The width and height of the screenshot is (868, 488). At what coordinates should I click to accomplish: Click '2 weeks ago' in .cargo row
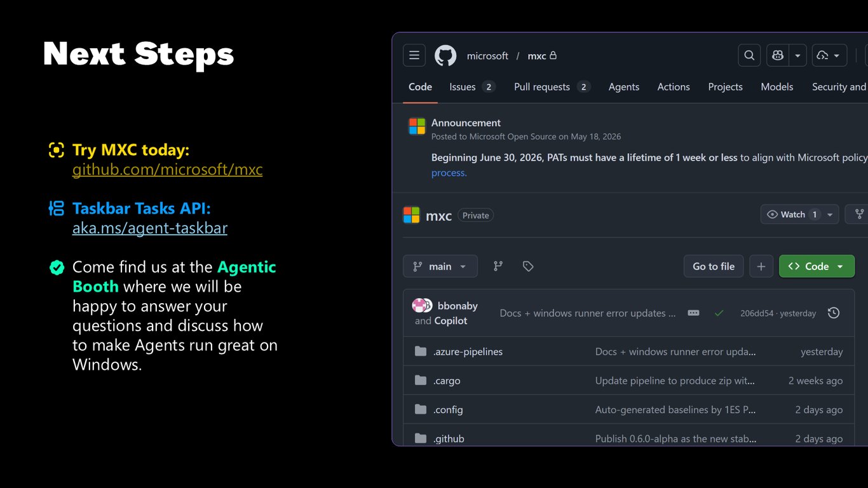pyautogui.click(x=816, y=381)
